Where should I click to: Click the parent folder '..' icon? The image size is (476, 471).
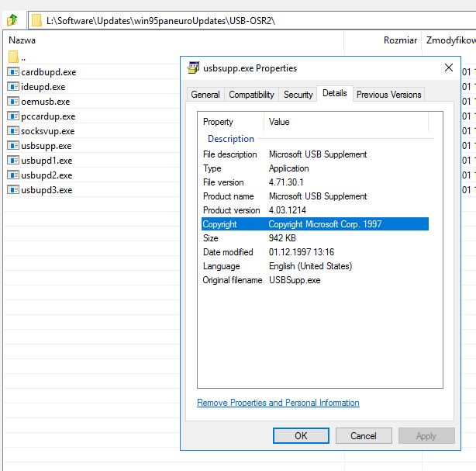click(13, 57)
